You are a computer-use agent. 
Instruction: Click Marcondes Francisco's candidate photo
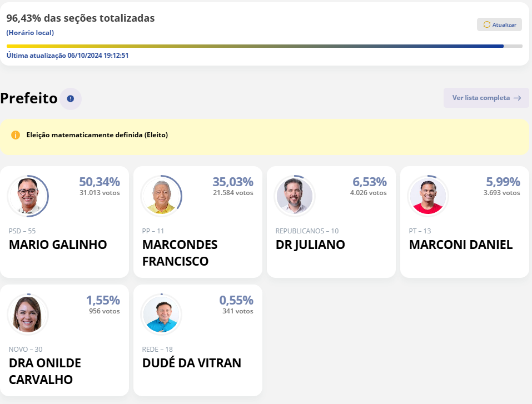(x=161, y=196)
